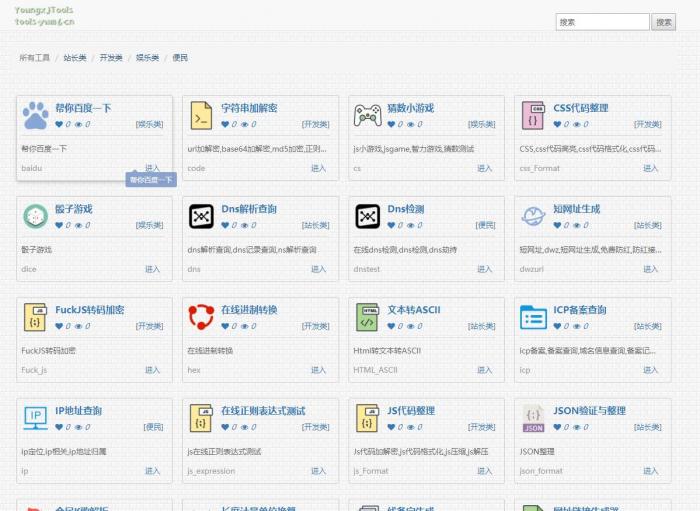The height and width of the screenshot is (511, 700).
Task: Click the dice icon of 骰子游戏
Action: (x=35, y=216)
